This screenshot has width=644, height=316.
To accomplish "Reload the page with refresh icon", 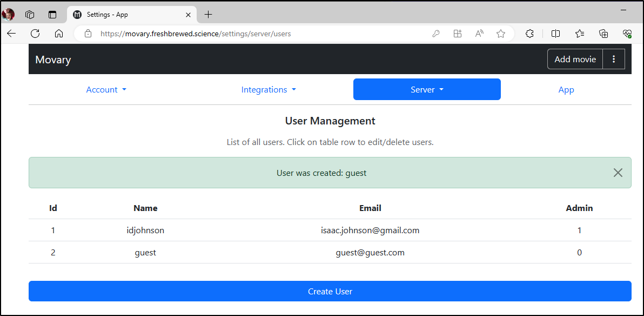I will (35, 34).
